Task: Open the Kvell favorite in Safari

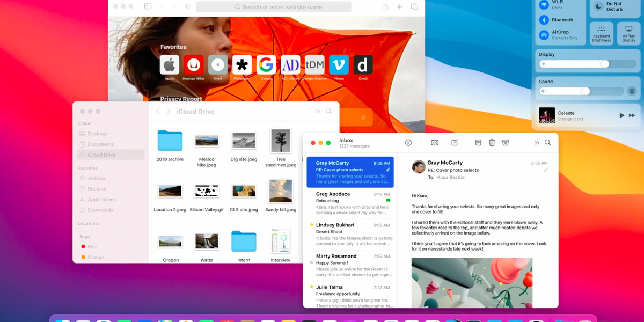Action: [x=217, y=65]
